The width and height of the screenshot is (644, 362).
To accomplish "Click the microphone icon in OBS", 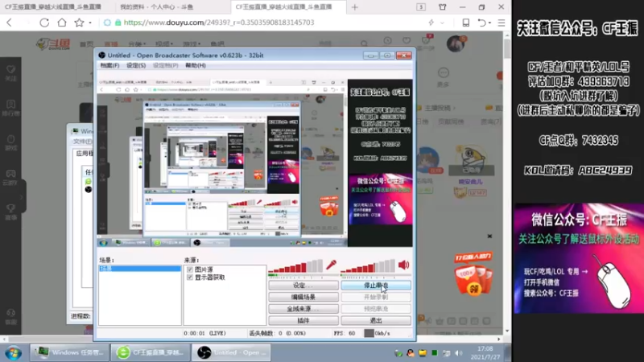I will (331, 265).
